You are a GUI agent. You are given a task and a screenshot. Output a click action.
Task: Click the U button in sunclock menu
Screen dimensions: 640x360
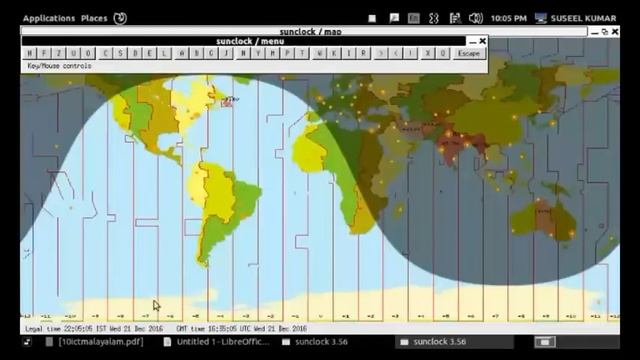click(x=73, y=53)
